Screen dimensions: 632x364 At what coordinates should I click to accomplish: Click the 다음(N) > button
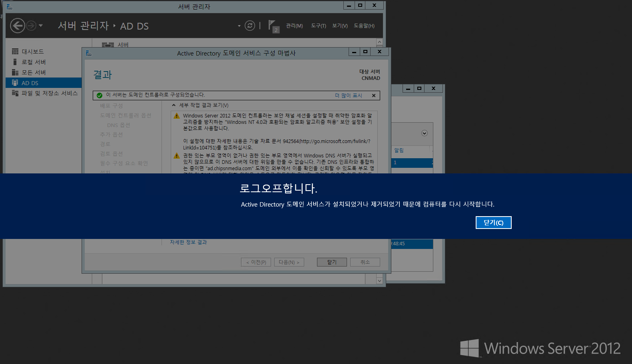coord(289,262)
